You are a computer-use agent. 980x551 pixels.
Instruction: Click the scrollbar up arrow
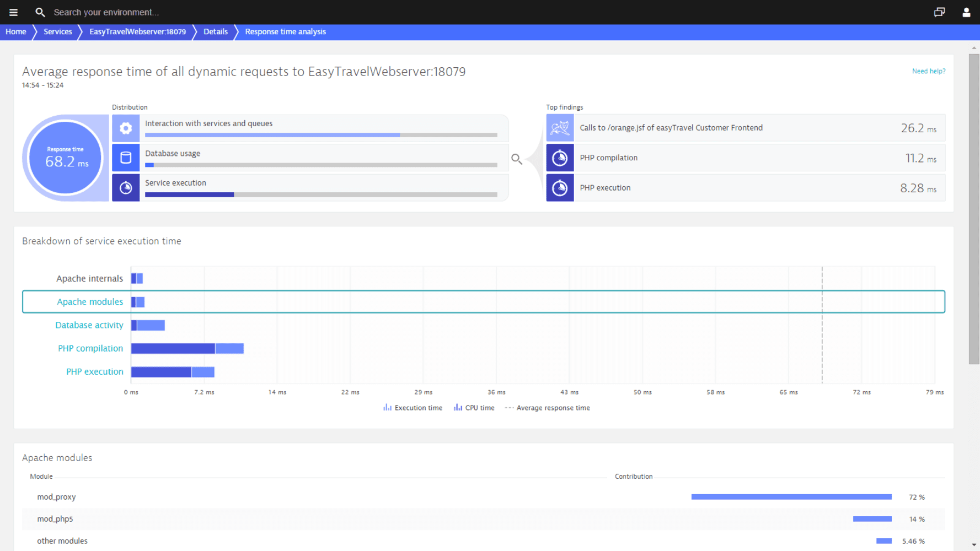(x=974, y=48)
